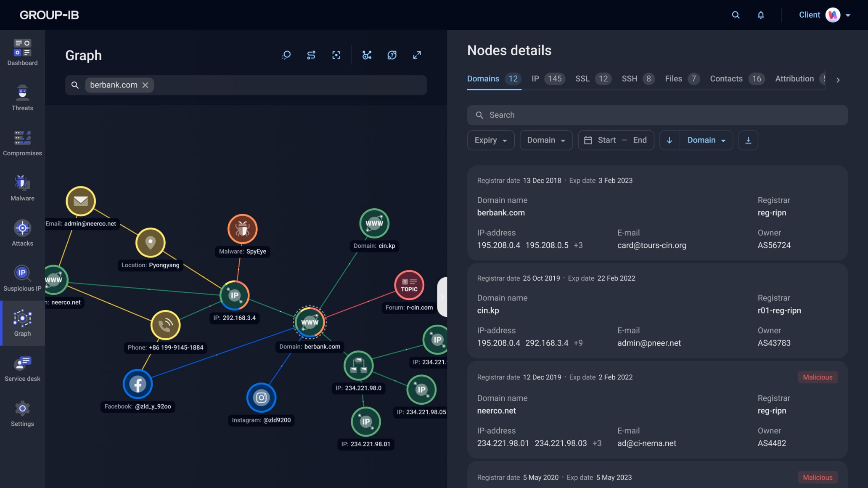Click the date range Start field

click(x=607, y=140)
